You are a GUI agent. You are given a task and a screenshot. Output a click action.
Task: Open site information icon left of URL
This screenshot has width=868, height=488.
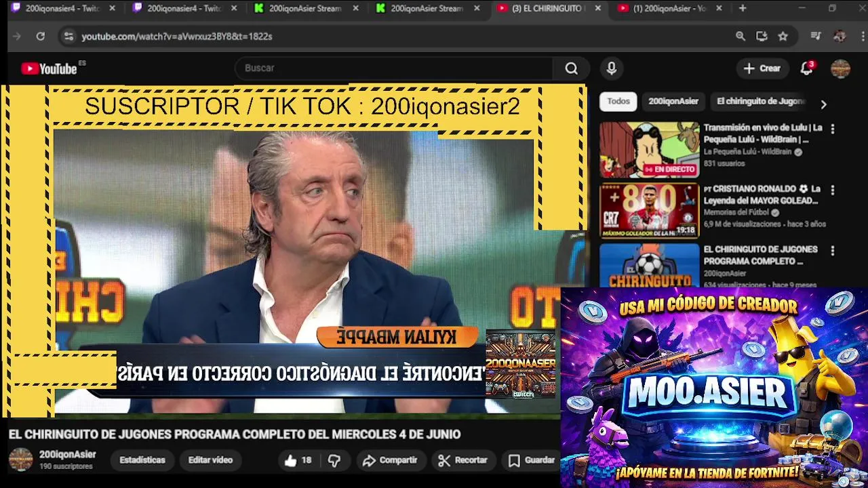click(x=68, y=36)
